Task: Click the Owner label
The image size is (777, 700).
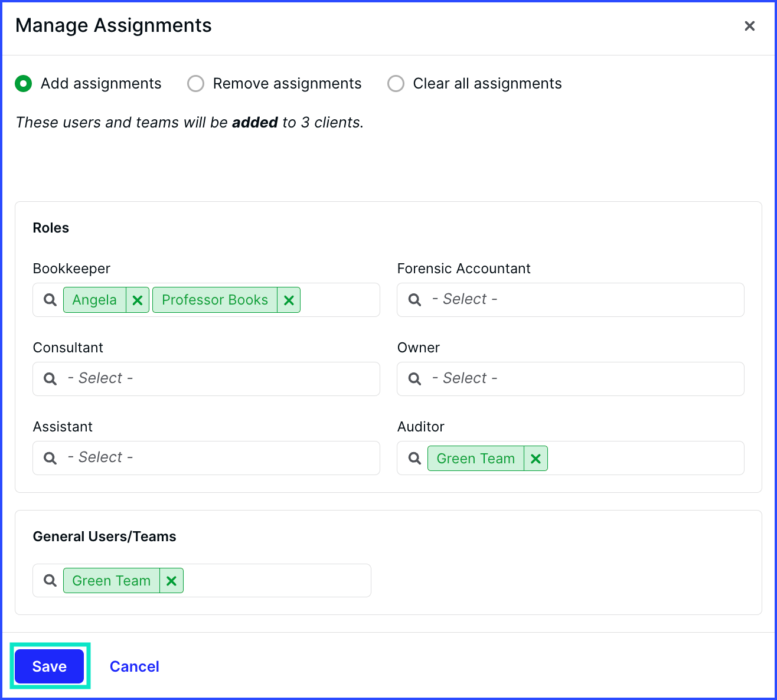Action: pyautogui.click(x=419, y=348)
